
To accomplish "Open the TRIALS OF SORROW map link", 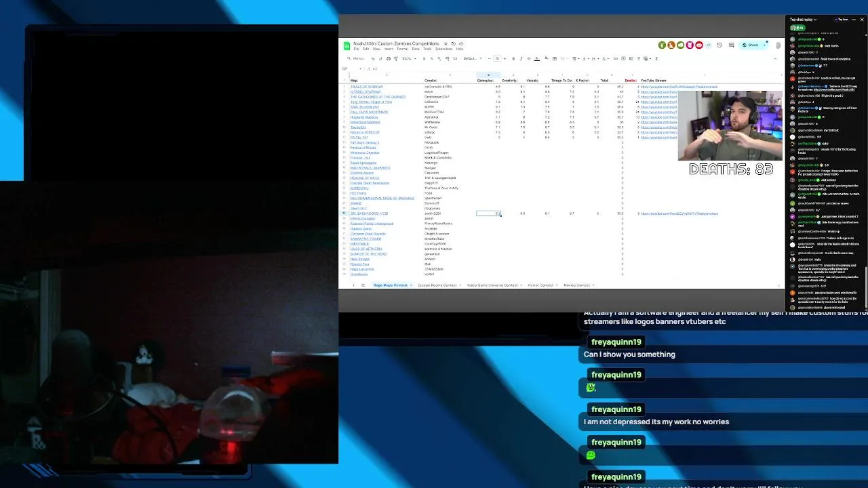I will (x=366, y=87).
